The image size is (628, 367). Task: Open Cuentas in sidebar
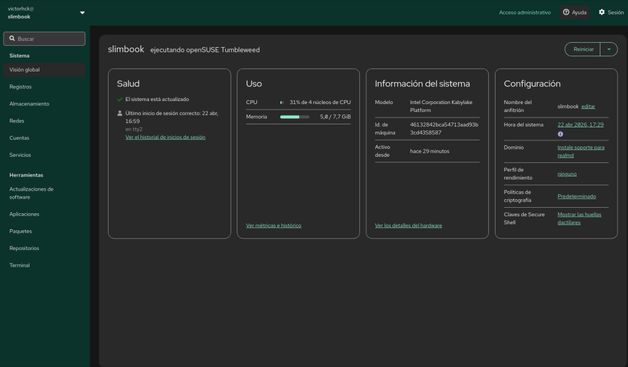coord(44,138)
